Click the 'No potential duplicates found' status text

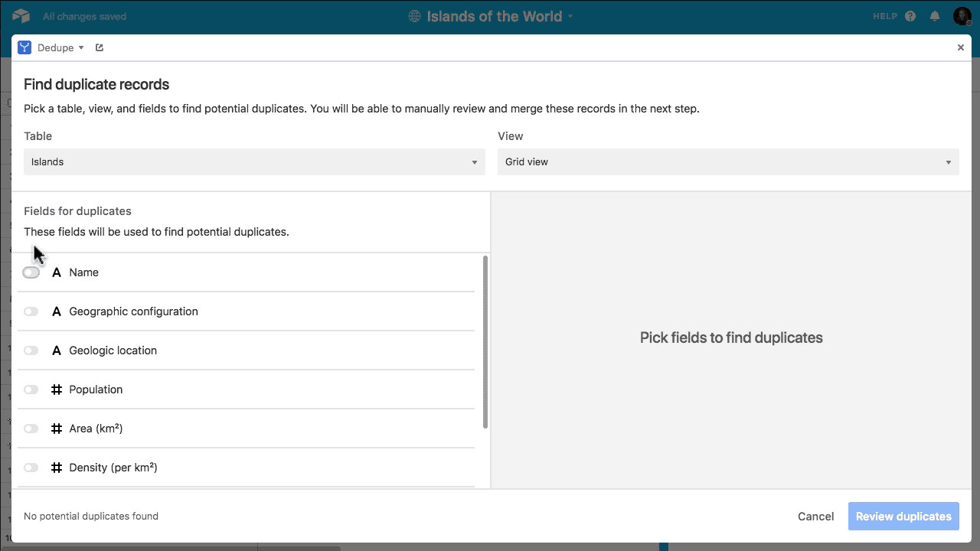[91, 517]
